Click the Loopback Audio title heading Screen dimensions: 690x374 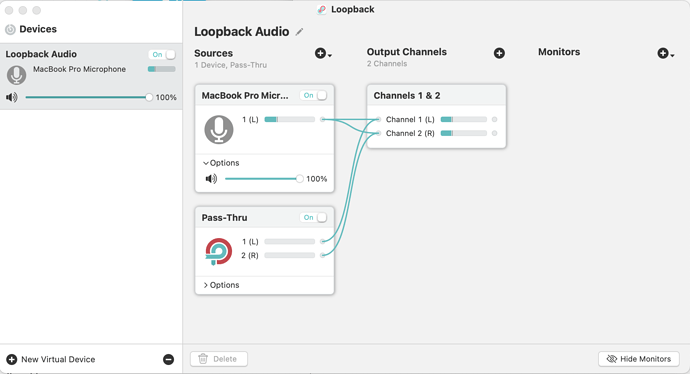click(242, 32)
